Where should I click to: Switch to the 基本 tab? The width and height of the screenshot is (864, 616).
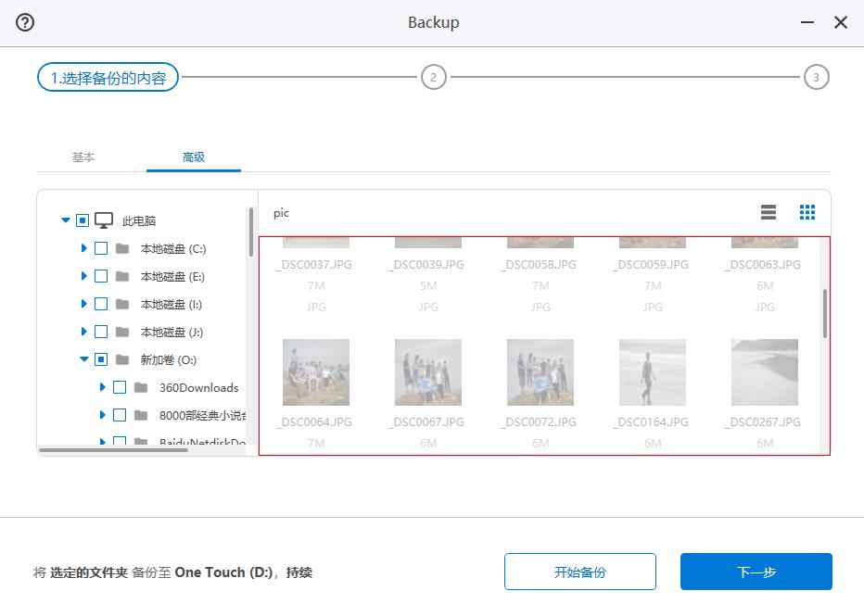83,157
